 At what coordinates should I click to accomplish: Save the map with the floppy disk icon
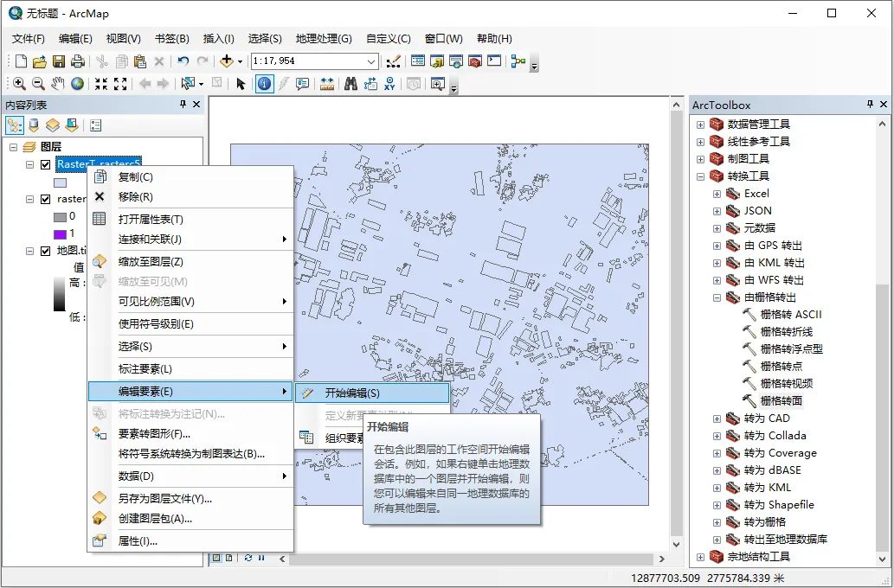pyautogui.click(x=59, y=61)
